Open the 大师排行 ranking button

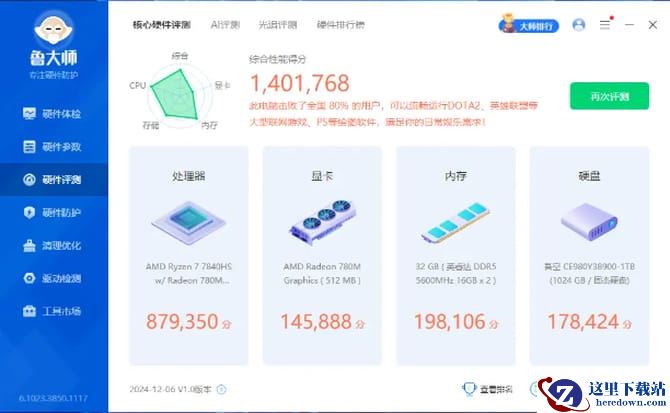pos(529,25)
